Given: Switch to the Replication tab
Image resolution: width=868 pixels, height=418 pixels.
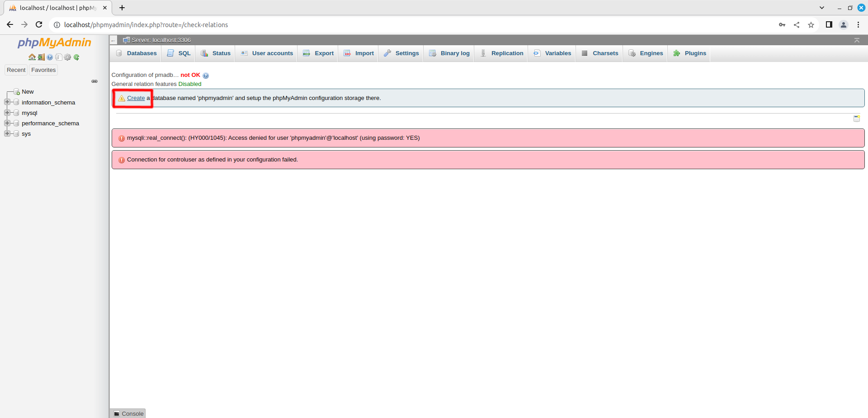Looking at the screenshot, I should pyautogui.click(x=501, y=53).
